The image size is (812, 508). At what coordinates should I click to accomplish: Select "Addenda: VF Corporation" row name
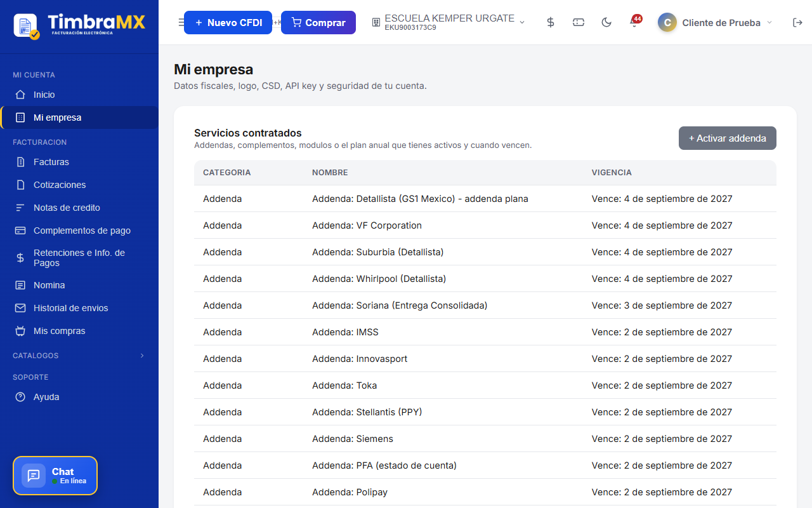pos(367,225)
